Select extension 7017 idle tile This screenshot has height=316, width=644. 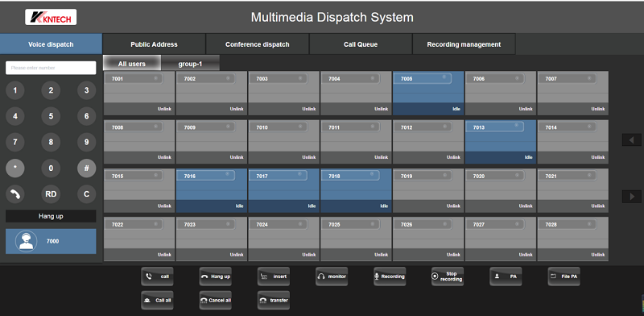coord(284,190)
